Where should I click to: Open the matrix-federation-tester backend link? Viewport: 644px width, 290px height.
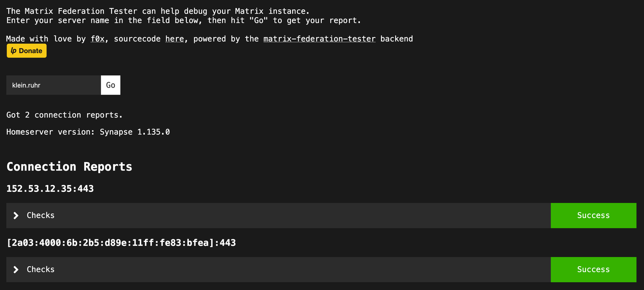(320, 39)
